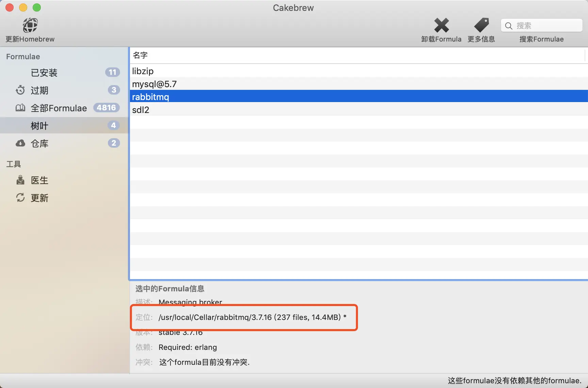This screenshot has width=588, height=388.
Task: Sort by the 名字 column header
Action: [x=357, y=55]
